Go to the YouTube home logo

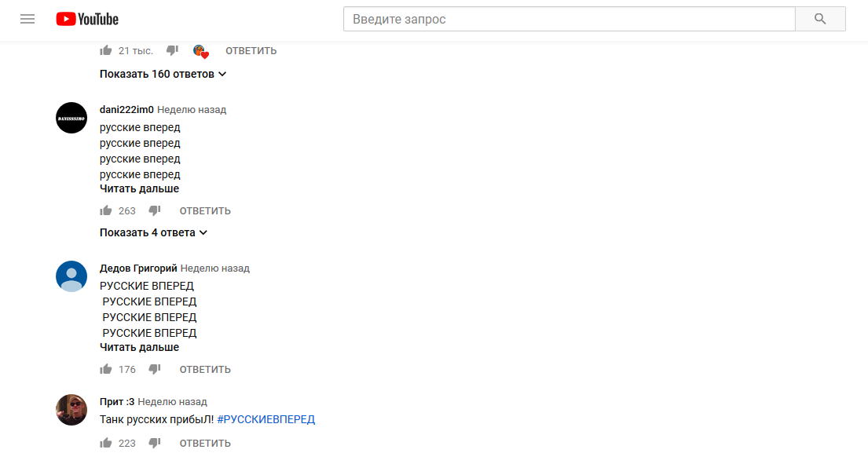(87, 20)
